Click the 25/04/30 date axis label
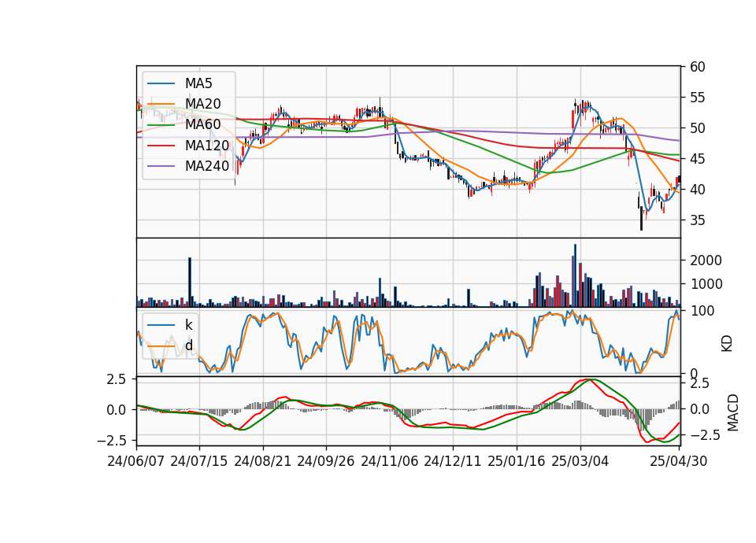Screen dimensions: 756x543 (x=679, y=461)
